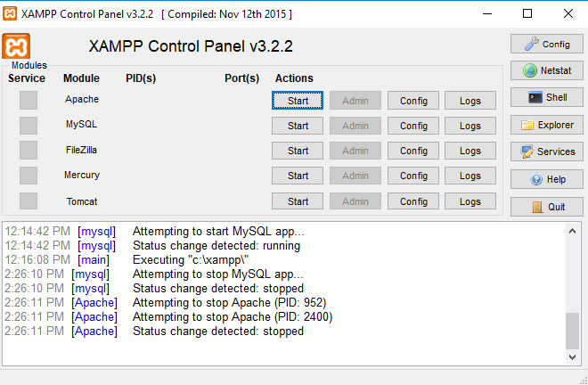View FileZilla Logs
Viewport: 588px width, 385px height.
[470, 151]
